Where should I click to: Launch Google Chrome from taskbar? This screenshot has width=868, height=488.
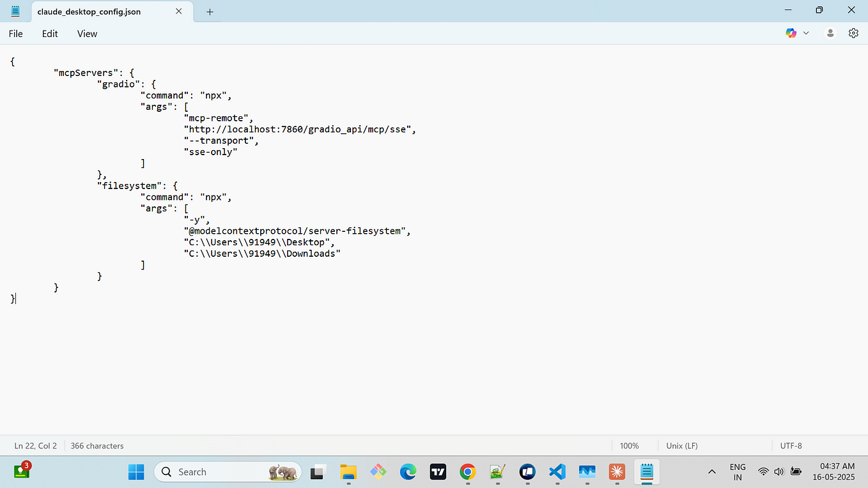468,472
